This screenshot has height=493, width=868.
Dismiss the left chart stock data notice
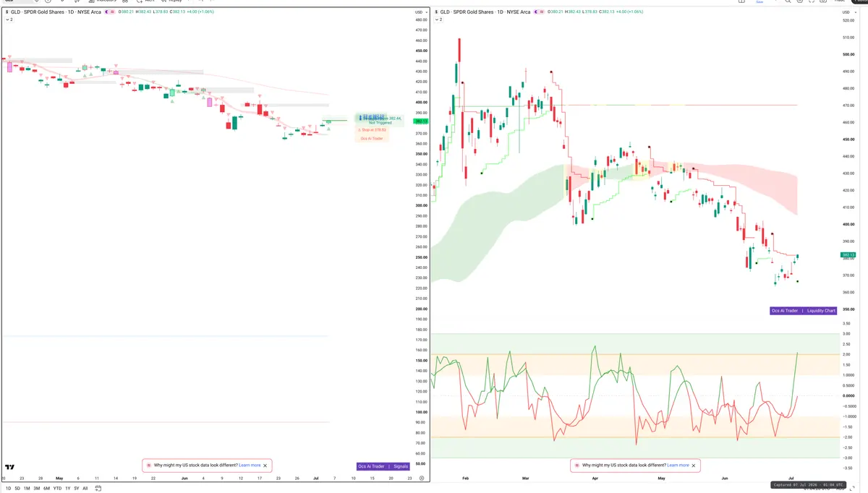pyautogui.click(x=265, y=466)
